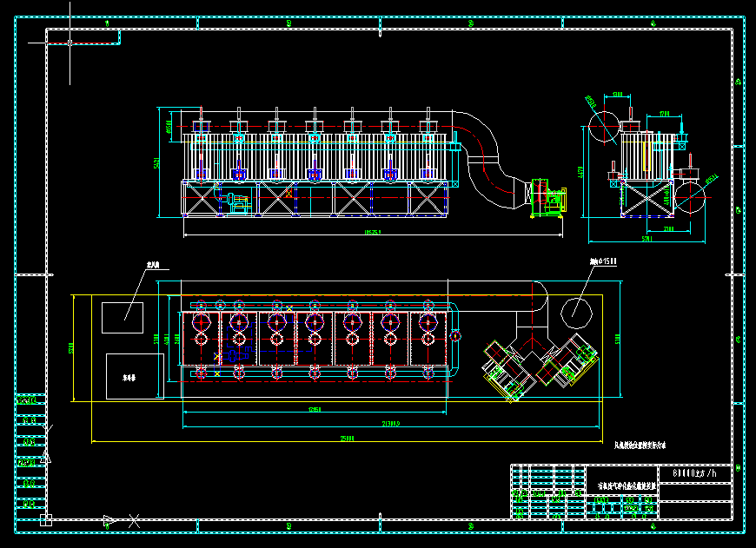Viewport: 756px width, 548px height.
Task: Select the small square at the frame's bottom-left corner
Action: (46, 520)
